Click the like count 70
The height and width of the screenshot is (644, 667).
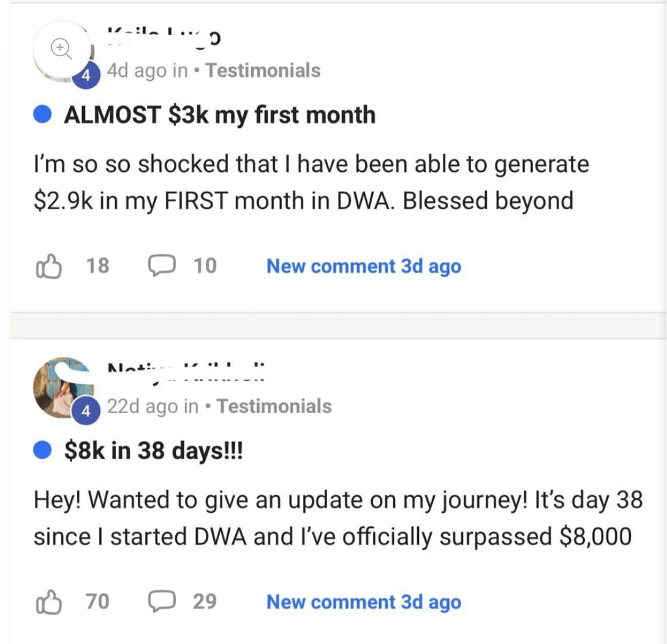[x=98, y=601]
